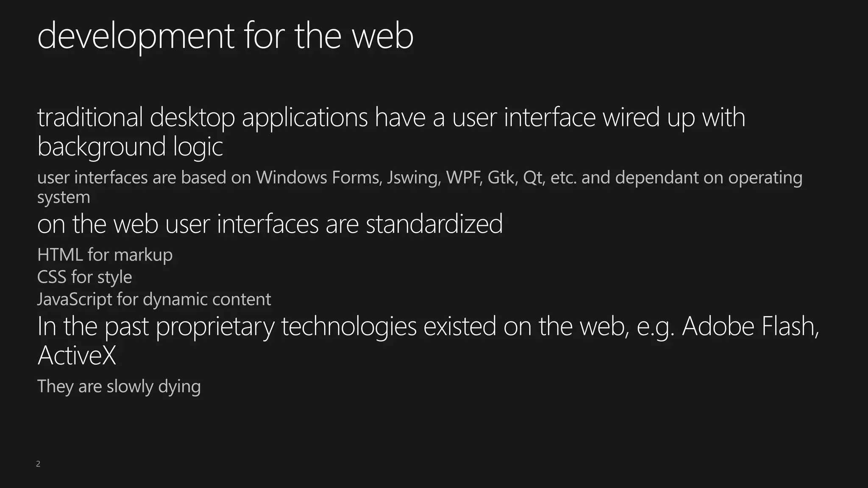Click the line "They are slowly dying"
This screenshot has height=488, width=868.
[x=119, y=386]
